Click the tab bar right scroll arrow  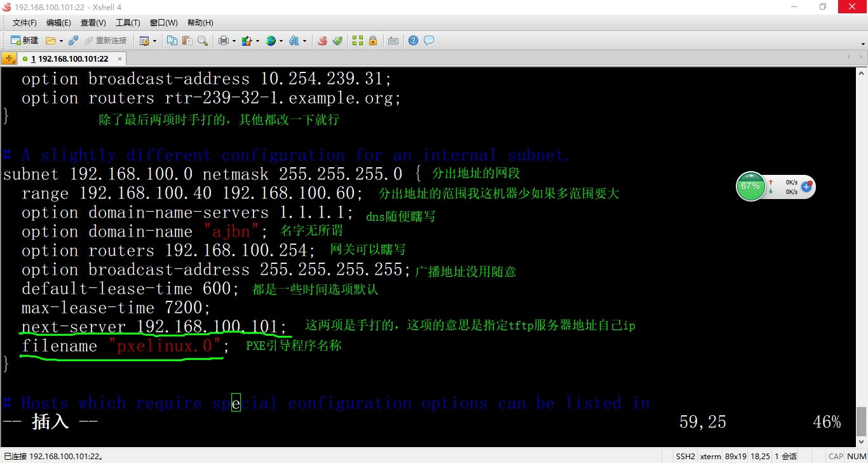861,58
